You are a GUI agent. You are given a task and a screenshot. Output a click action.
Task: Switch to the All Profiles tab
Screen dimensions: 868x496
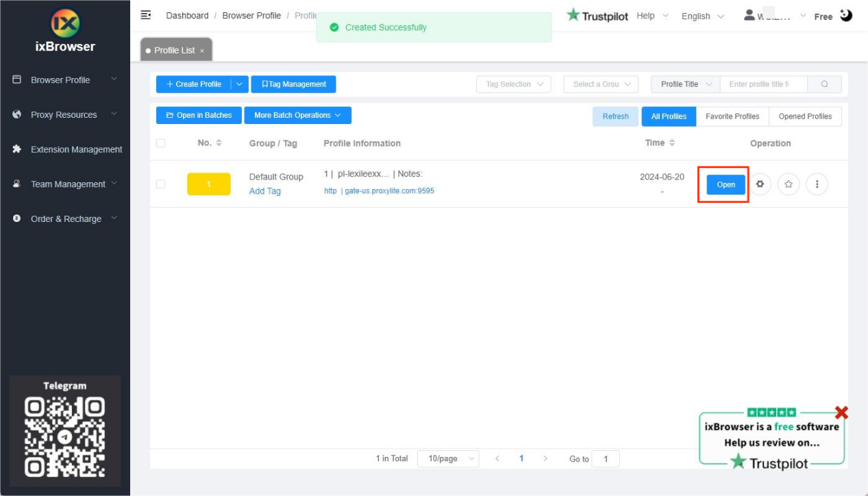coord(669,116)
